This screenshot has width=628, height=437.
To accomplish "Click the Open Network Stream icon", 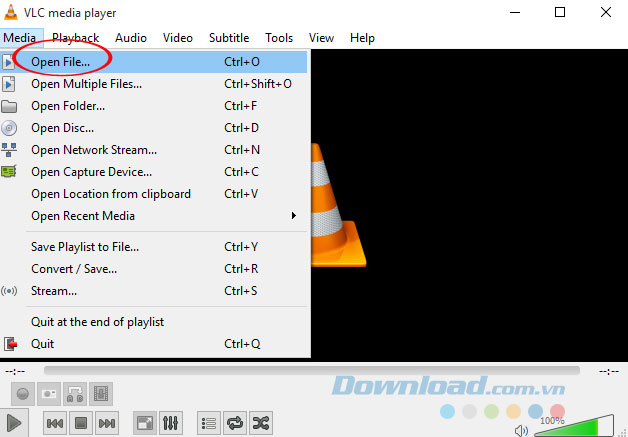I will [x=9, y=150].
